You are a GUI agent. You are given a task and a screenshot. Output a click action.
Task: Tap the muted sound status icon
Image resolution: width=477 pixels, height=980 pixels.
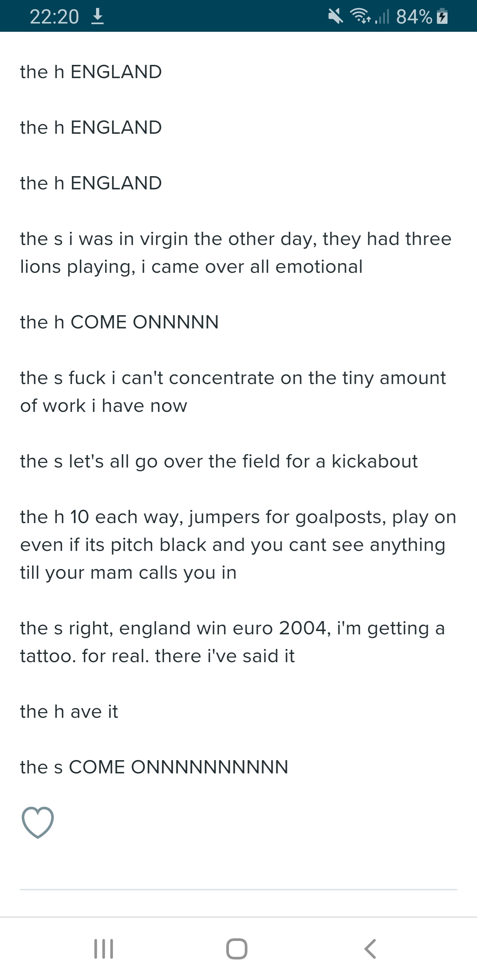pos(335,16)
